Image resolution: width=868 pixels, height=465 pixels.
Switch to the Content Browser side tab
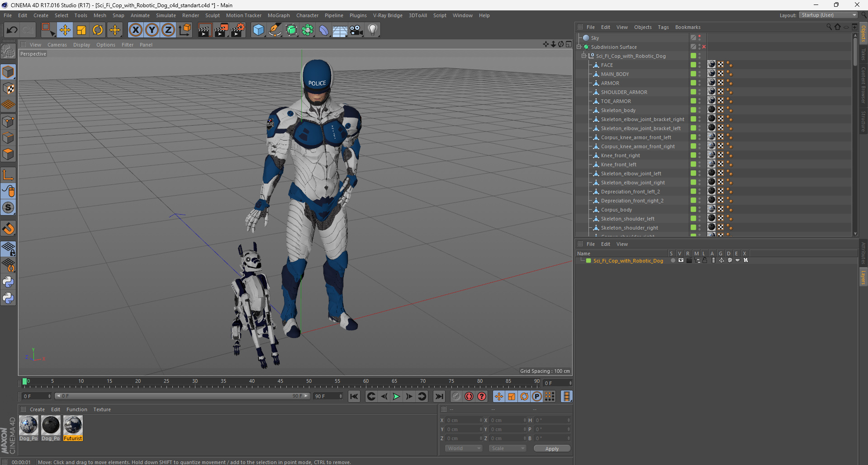click(x=863, y=85)
